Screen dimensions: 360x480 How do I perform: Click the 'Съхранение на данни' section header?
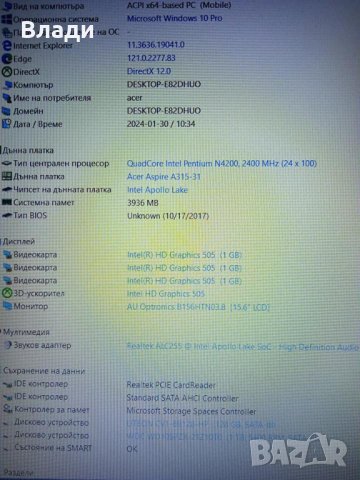point(44,371)
